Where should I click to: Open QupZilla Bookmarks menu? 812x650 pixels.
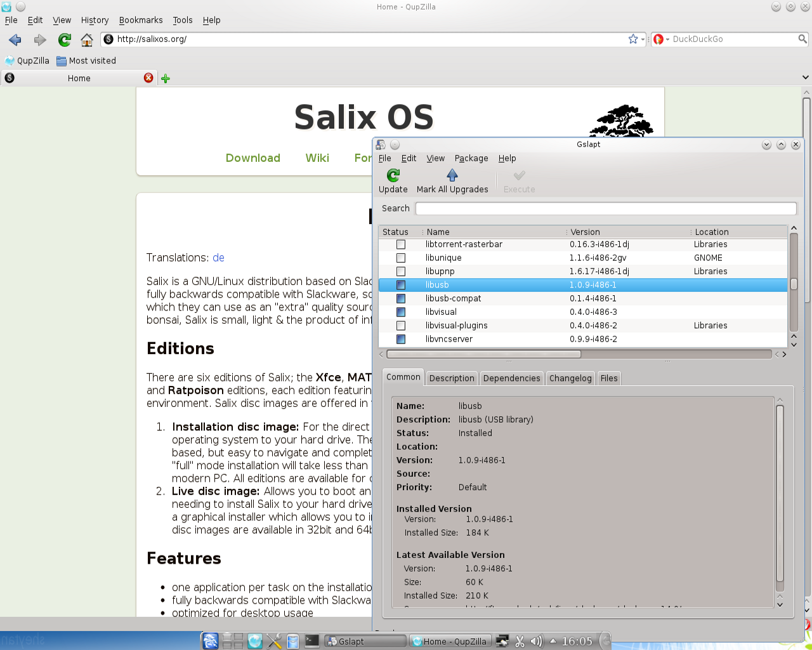click(141, 20)
